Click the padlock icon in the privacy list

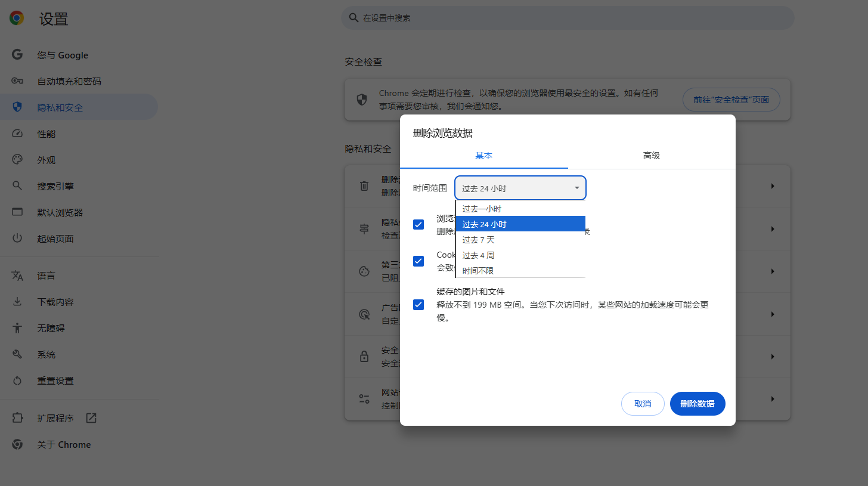pos(364,357)
